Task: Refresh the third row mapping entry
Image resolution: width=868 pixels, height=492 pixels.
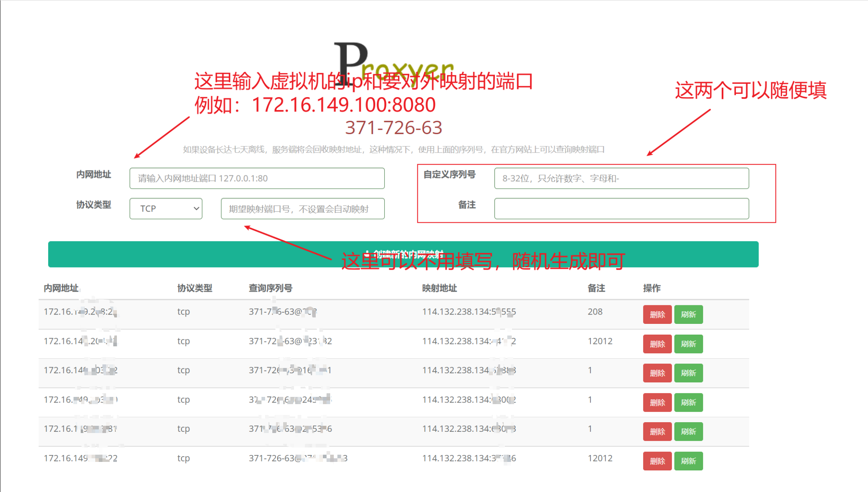Action: click(688, 373)
